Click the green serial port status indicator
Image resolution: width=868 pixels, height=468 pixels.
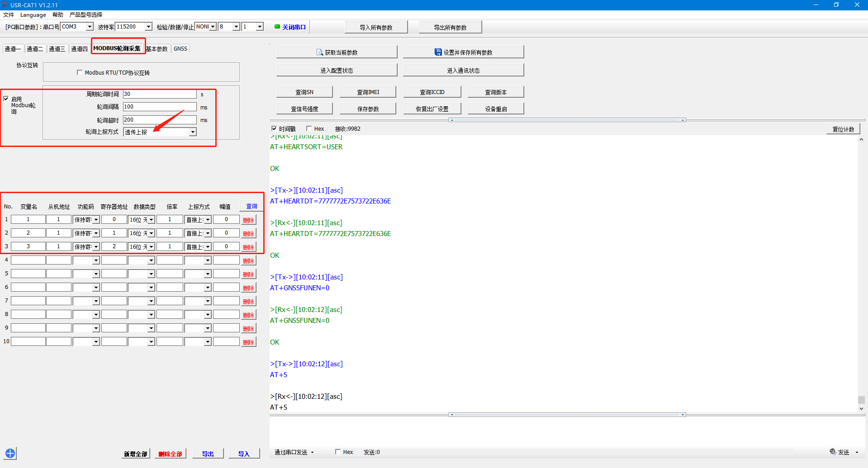(277, 27)
